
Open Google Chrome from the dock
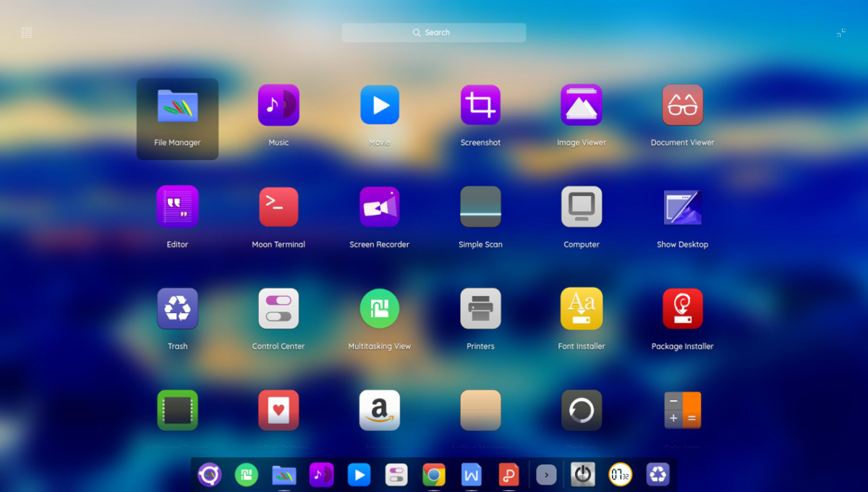pos(434,475)
